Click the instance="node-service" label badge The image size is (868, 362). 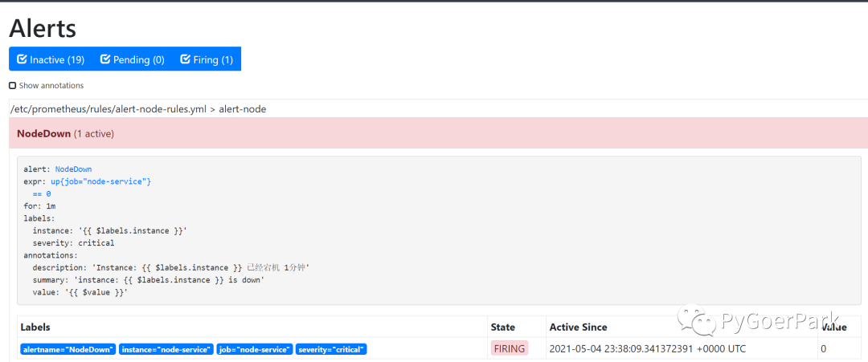[x=167, y=349]
